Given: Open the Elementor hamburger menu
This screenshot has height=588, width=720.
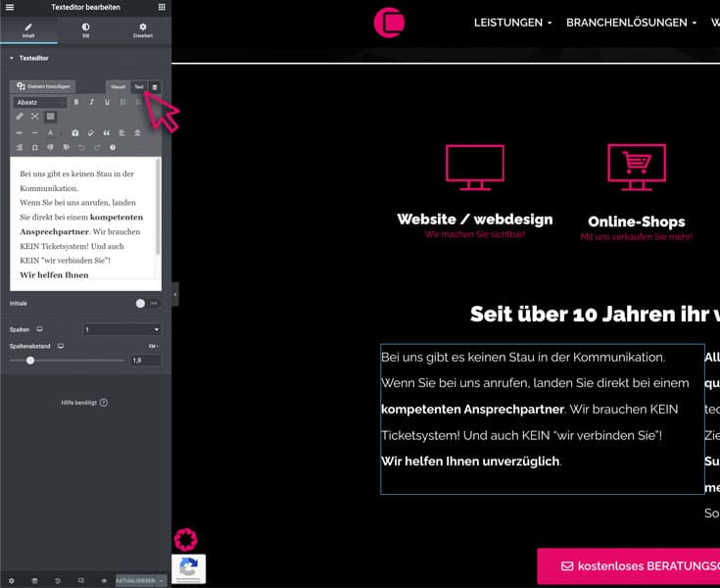Looking at the screenshot, I should point(9,8).
